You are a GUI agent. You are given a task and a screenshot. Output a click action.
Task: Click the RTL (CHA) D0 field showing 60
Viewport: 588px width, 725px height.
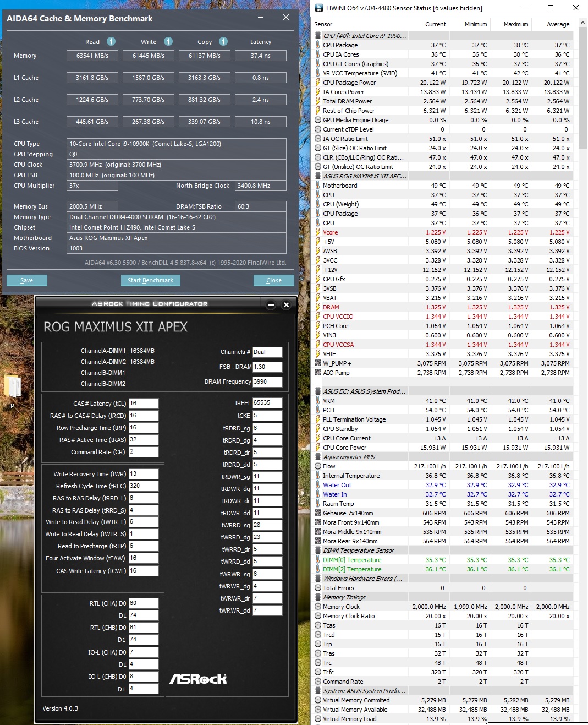tap(144, 603)
